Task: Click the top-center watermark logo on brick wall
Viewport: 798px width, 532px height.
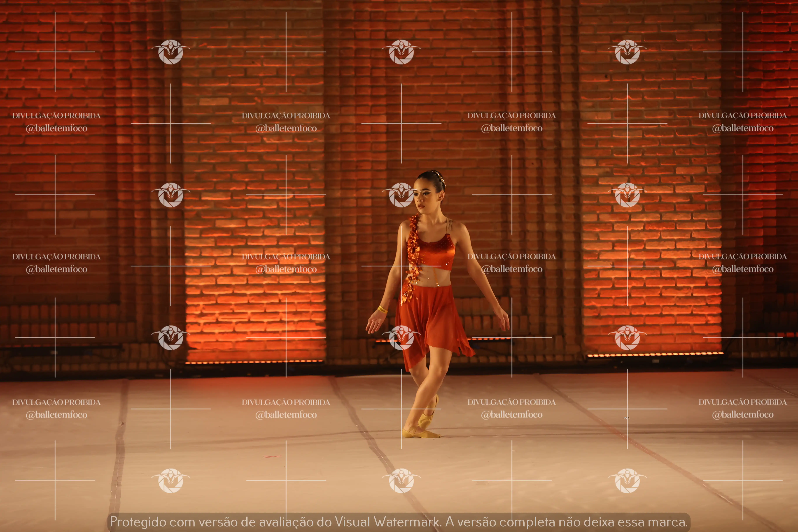Action: (401, 52)
